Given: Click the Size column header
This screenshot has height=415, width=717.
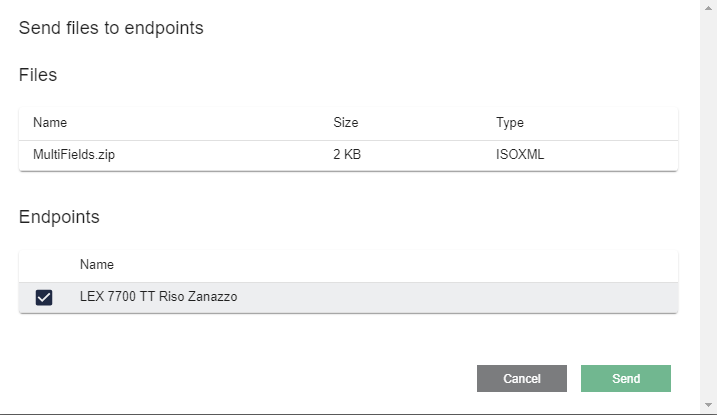Looking at the screenshot, I should pyautogui.click(x=346, y=122).
